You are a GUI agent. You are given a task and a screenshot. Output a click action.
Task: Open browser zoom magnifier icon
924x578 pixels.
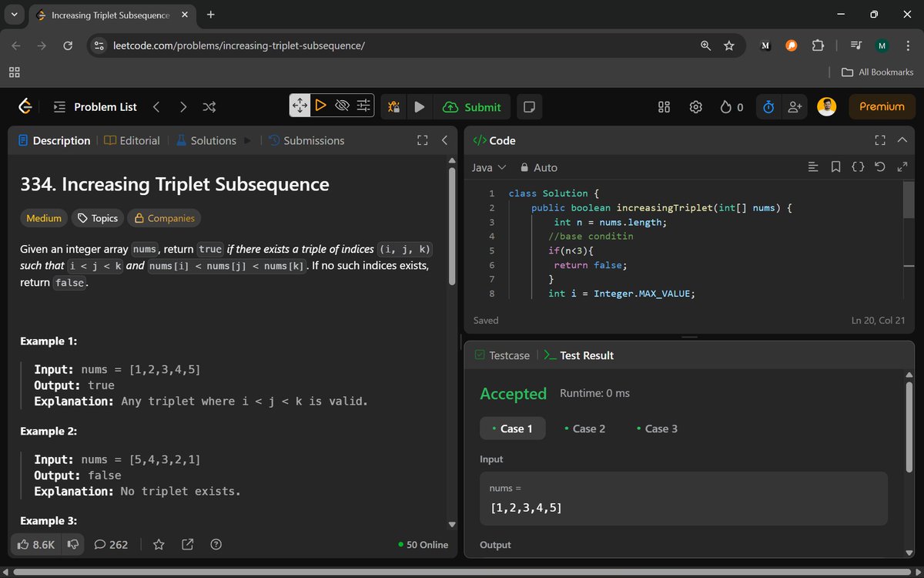point(705,45)
